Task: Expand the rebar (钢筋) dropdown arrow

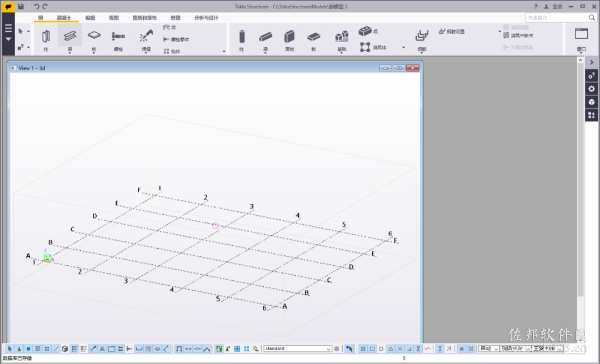Action: click(x=422, y=52)
